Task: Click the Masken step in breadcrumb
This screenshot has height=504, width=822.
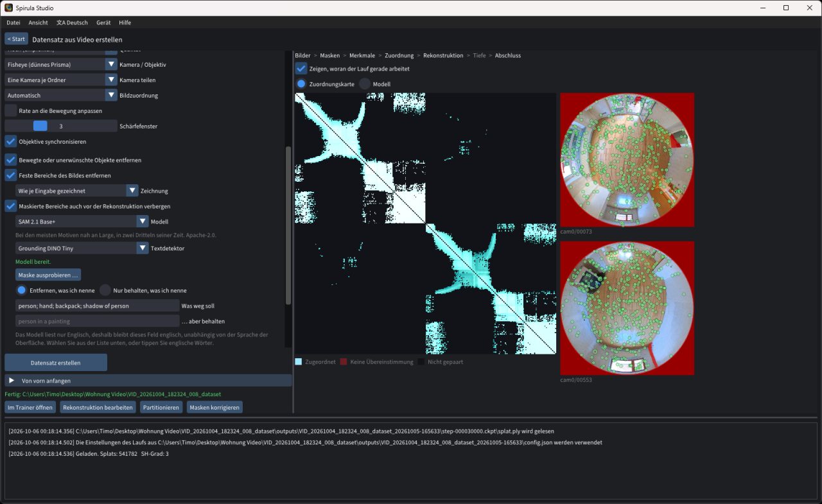Action: [x=329, y=55]
